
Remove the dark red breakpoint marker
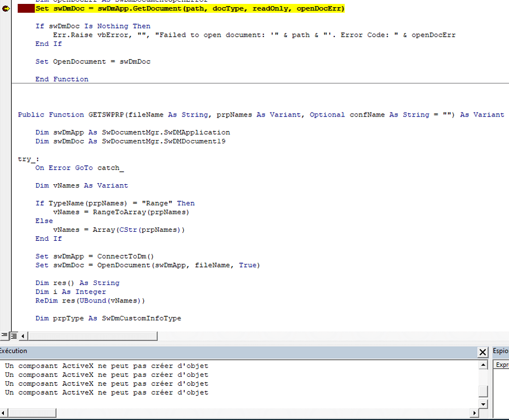pyautogui.click(x=26, y=9)
